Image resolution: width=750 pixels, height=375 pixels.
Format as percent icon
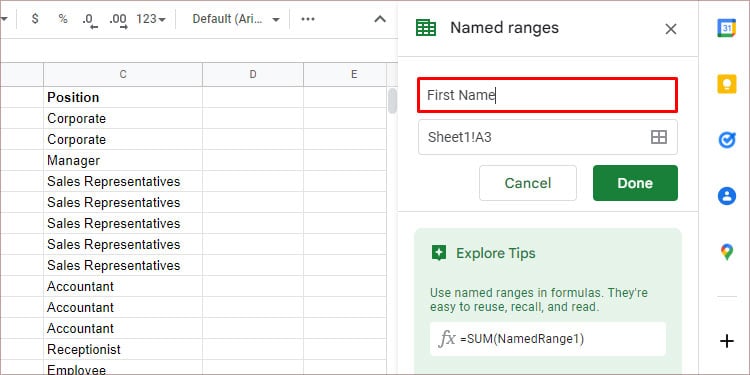point(63,19)
